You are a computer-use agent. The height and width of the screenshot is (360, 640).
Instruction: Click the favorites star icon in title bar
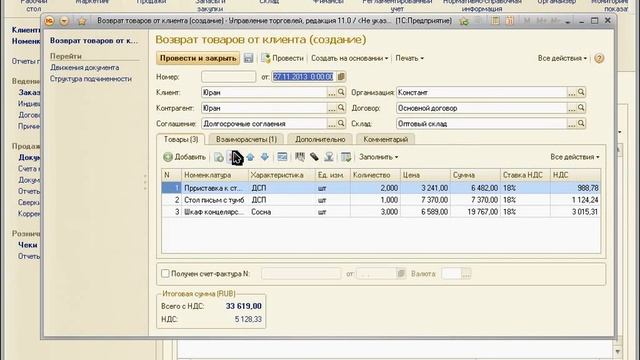82,21
